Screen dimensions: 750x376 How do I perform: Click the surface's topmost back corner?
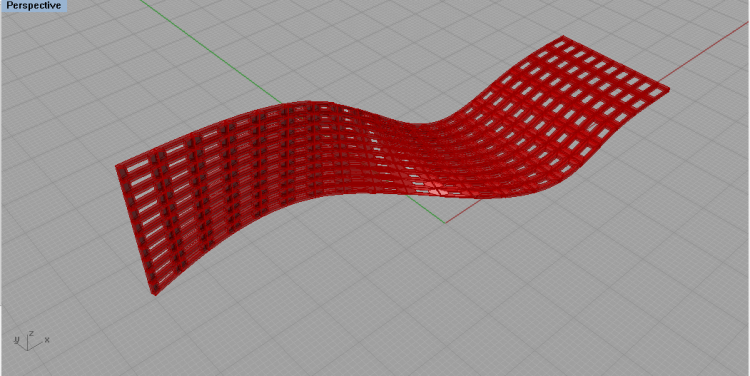coord(562,37)
